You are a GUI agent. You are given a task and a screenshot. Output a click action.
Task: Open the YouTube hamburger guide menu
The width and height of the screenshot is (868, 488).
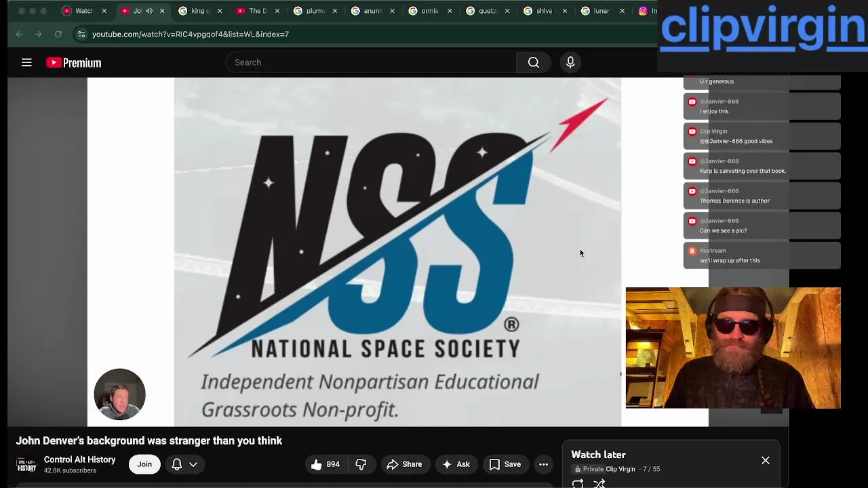[26, 62]
